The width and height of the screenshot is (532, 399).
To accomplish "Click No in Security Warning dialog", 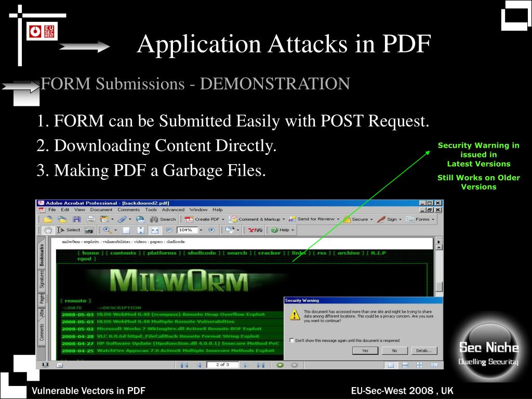I will coord(395,351).
